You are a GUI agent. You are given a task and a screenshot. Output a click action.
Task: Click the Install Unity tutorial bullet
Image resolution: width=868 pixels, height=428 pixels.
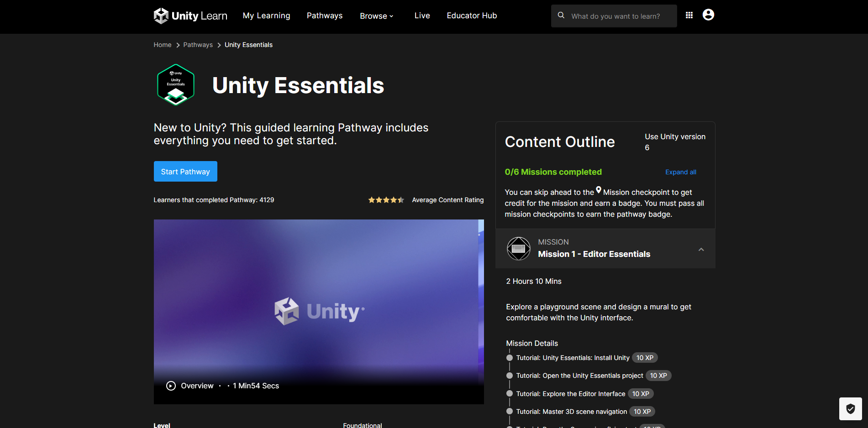coord(510,358)
